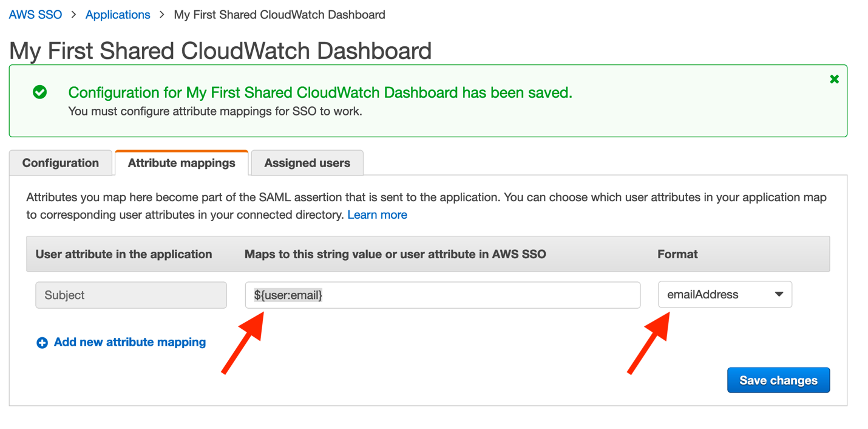This screenshot has width=868, height=429.
Task: Click the Save changes button
Action: click(x=778, y=380)
